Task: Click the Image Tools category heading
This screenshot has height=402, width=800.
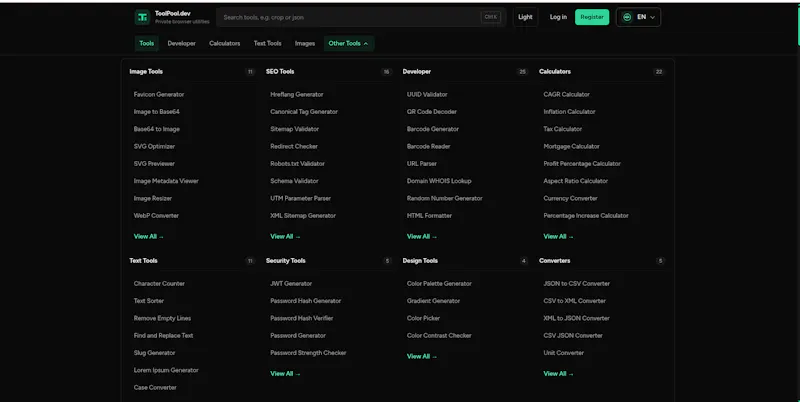Action: 146,72
